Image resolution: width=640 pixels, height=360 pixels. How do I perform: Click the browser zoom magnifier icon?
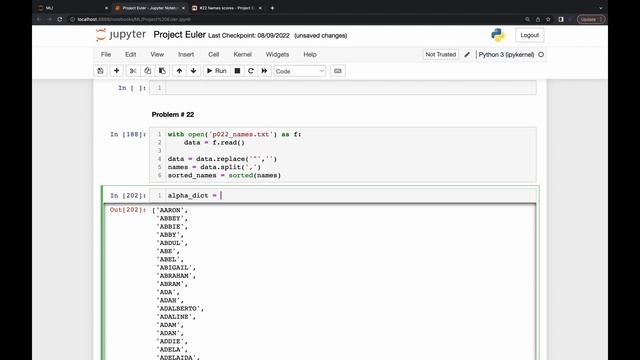click(527, 19)
